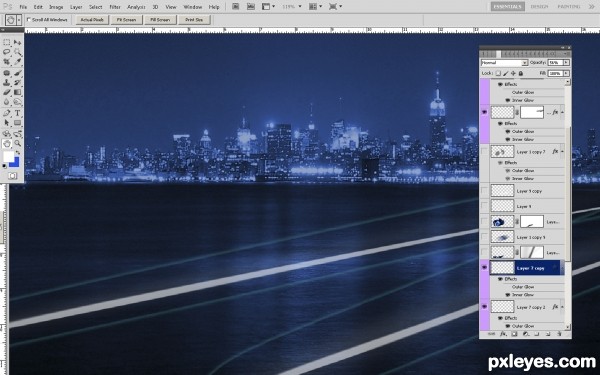Viewport: 600px width, 375px height.
Task: Click the add layer mask icon
Action: (x=514, y=334)
